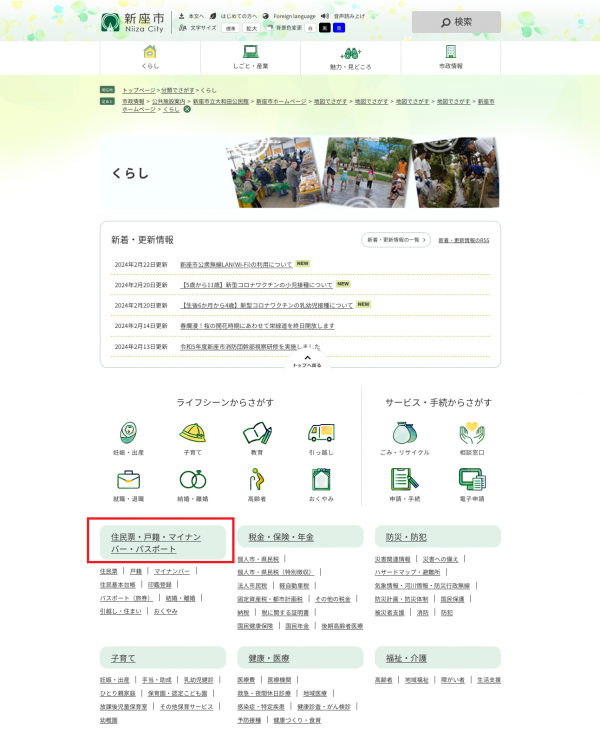This screenshot has height=734, width=600.
Task: Open the 医療機関 sub-link
Action: click(x=279, y=680)
